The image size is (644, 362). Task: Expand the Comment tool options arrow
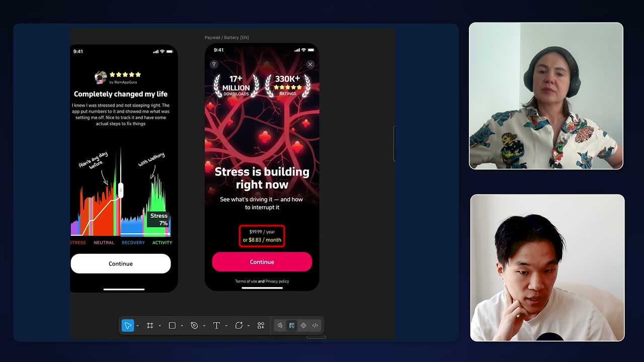(248, 326)
